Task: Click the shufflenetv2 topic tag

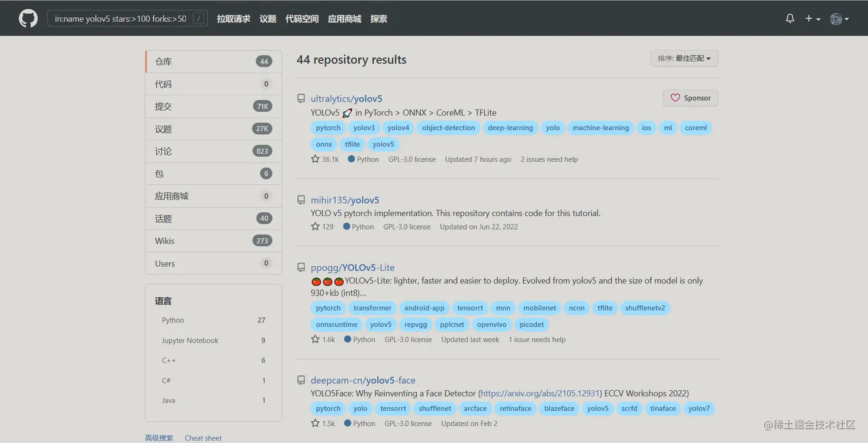Action: [645, 308]
